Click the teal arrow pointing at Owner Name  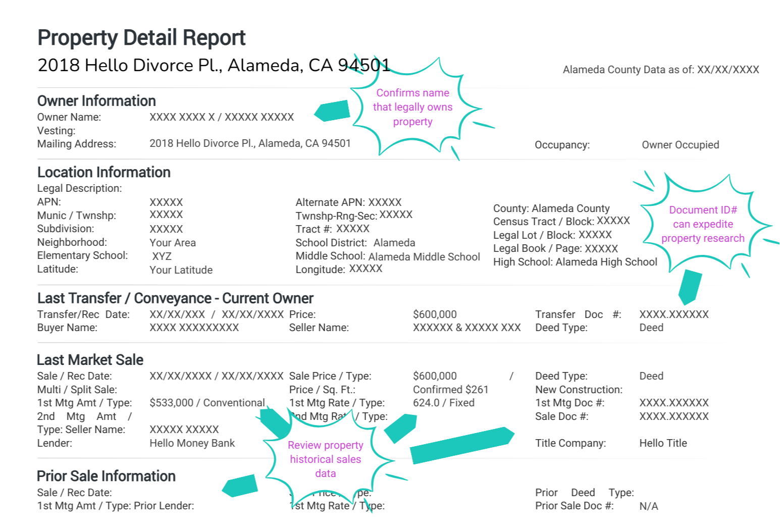[332, 111]
